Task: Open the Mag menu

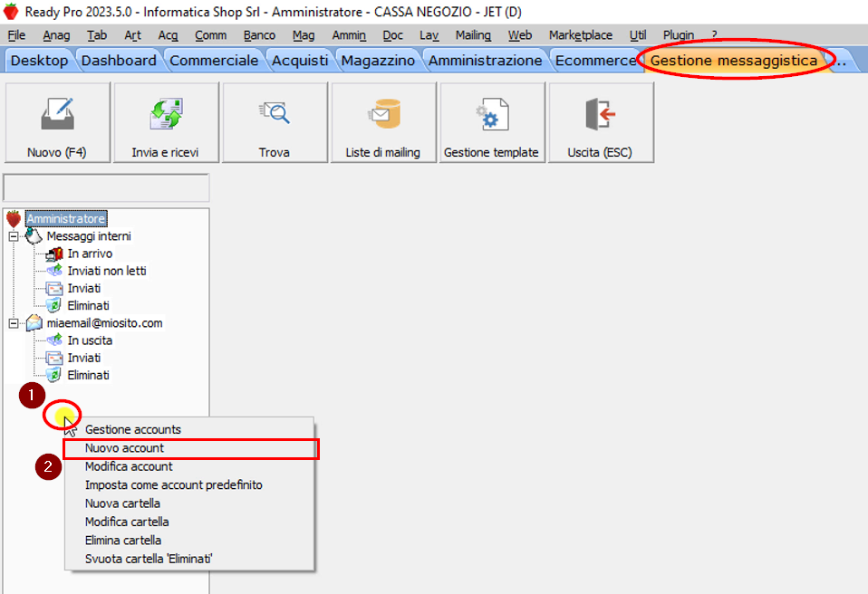Action: coord(304,35)
